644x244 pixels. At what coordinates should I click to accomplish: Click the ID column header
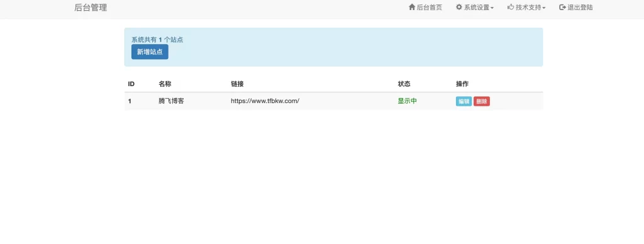(x=131, y=84)
